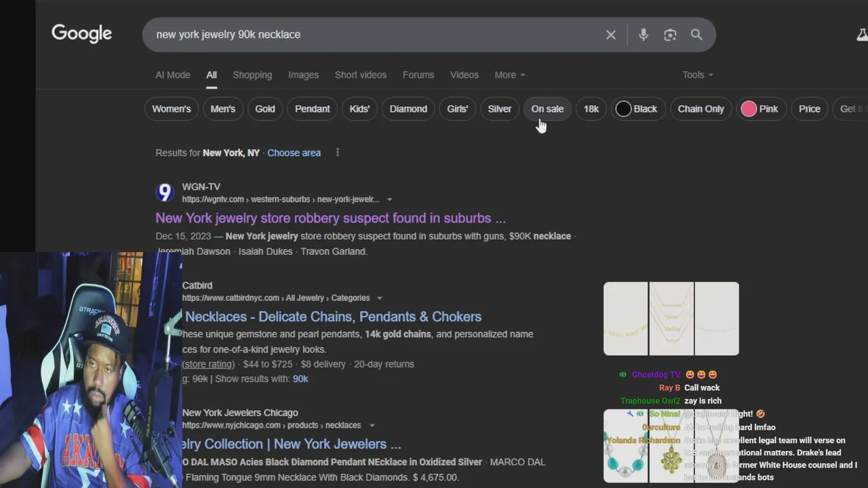Apply the On sale filter chip
This screenshot has width=868, height=488.
point(547,108)
